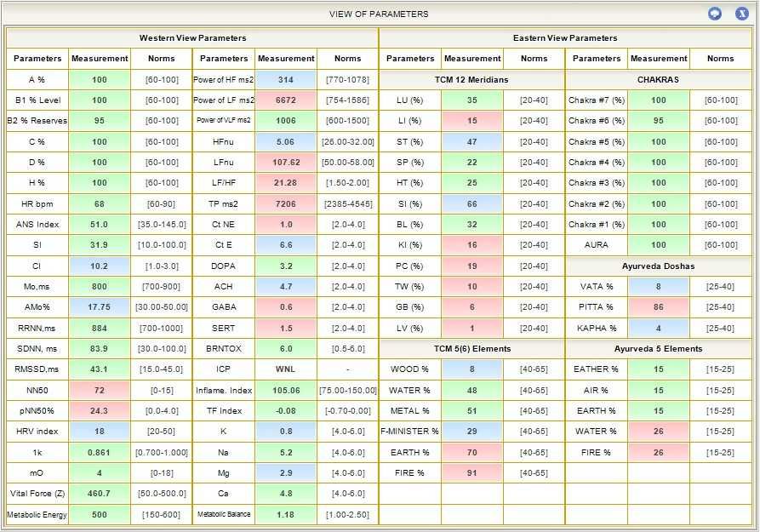Click the ANS Index value 51.0
Screen dimensions: 760x532
point(100,225)
